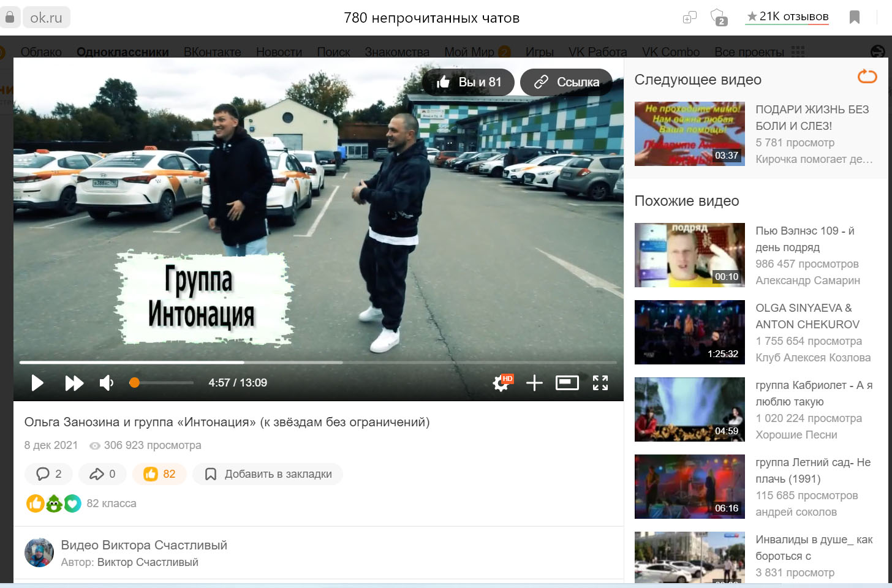Open thumbnail of группа Летний сад video
The image size is (892, 588).
[690, 486]
